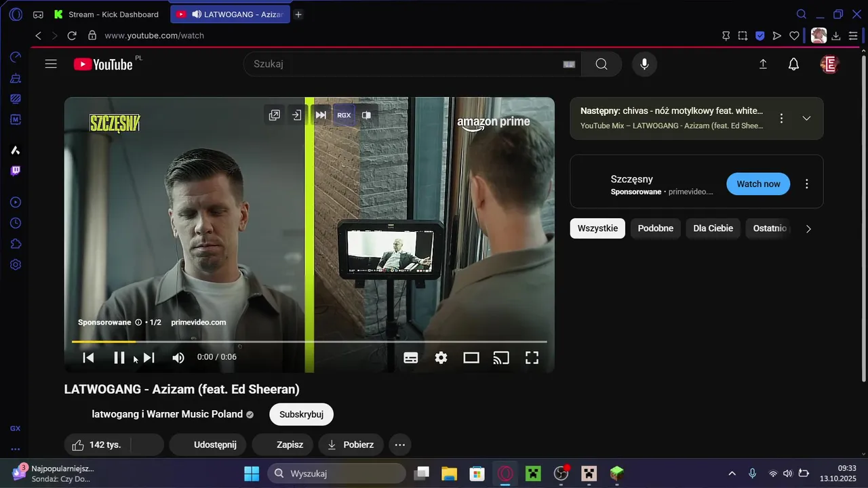This screenshot has height=488, width=868.
Task: Open Twitch in Opera sidebar
Action: click(16, 171)
